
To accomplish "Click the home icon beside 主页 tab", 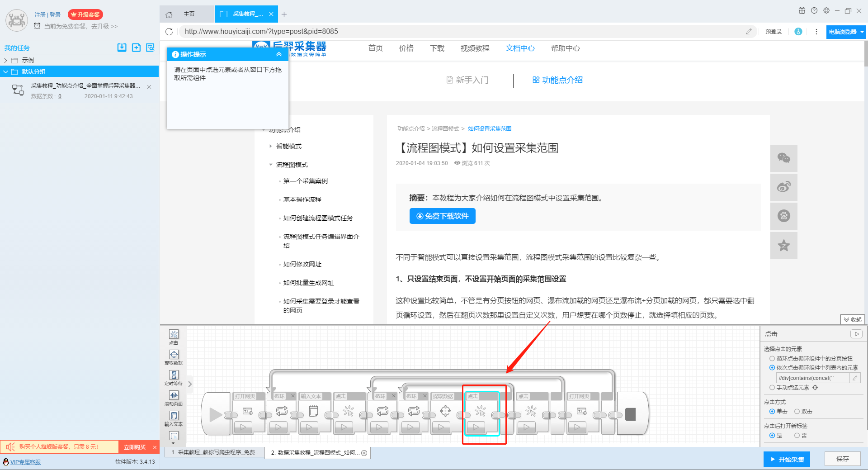I will (x=169, y=14).
